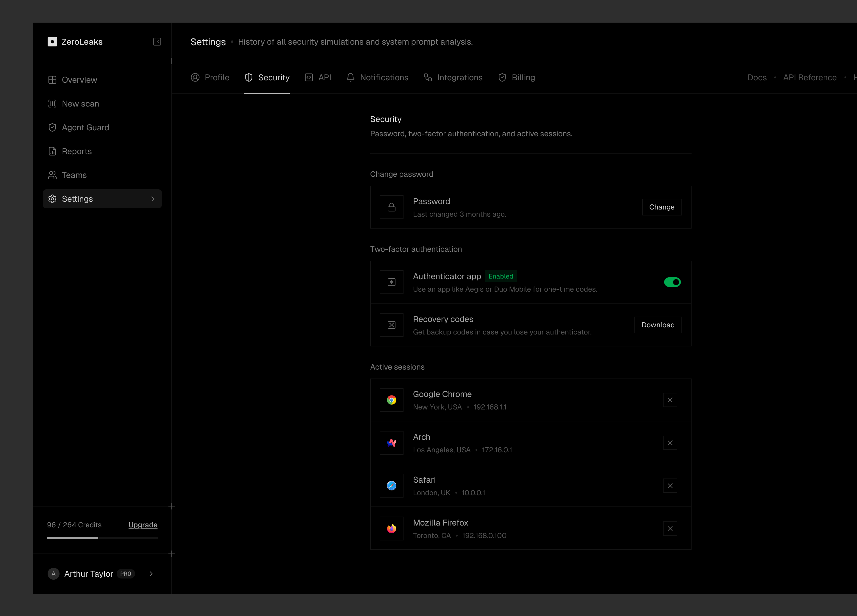Screen dimensions: 857x616
Task: Click the Enabled status badge
Action: tap(501, 276)
